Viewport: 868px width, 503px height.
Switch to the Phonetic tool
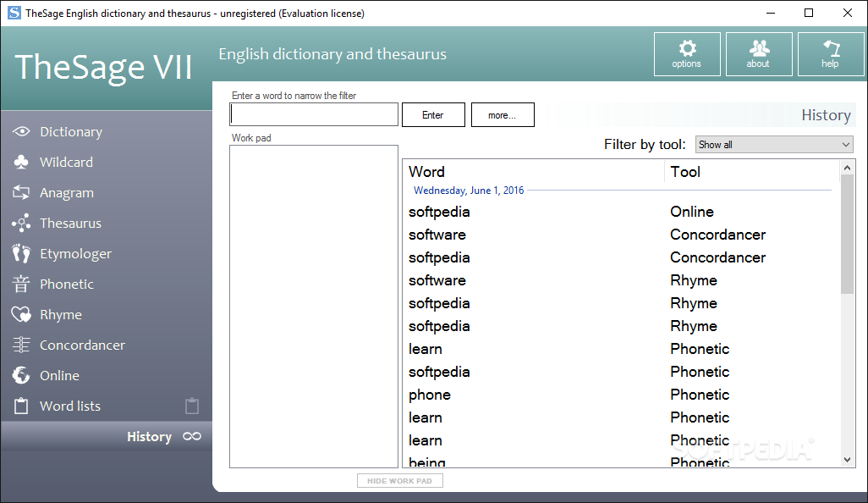67,285
